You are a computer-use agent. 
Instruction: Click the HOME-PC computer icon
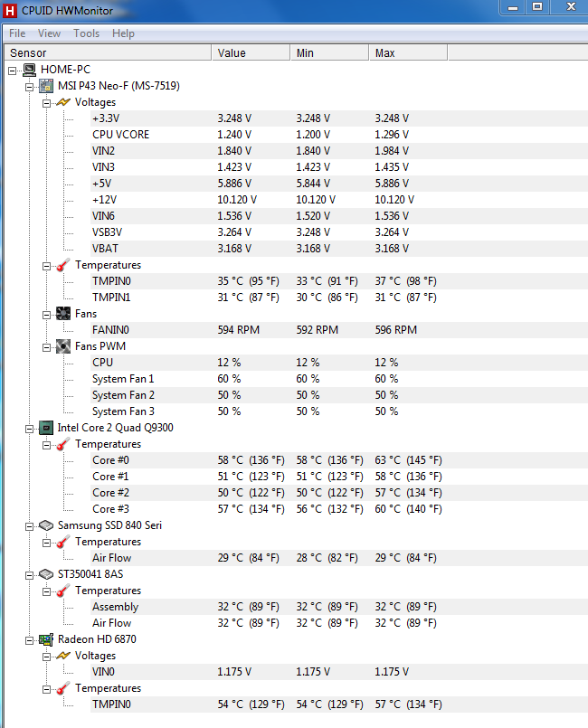[29, 70]
